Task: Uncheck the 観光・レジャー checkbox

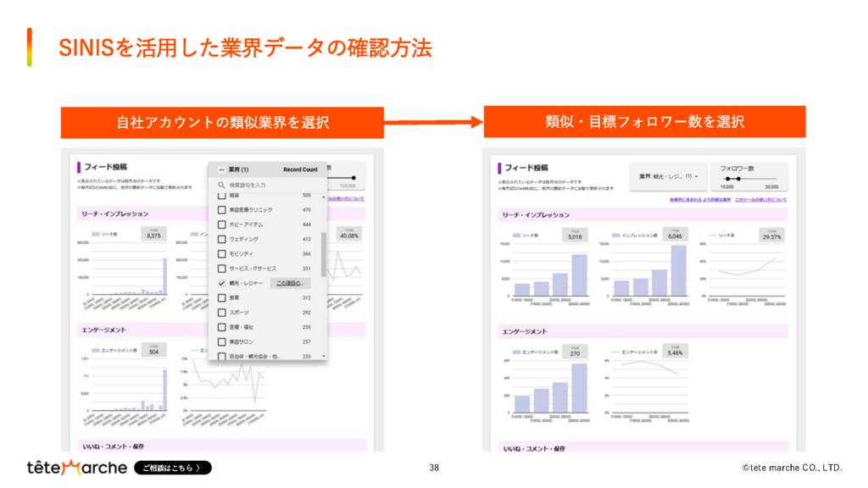Action: 221,281
